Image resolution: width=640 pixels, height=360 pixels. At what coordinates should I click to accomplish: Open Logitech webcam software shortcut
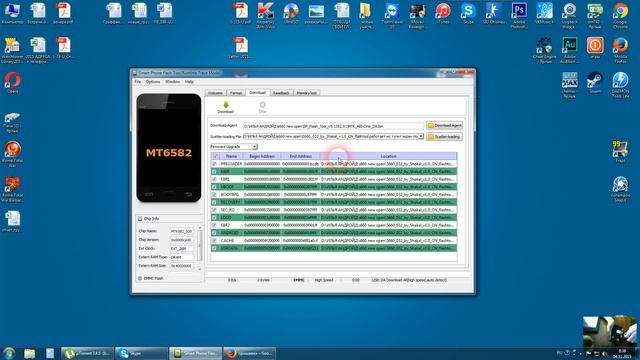pos(570,15)
